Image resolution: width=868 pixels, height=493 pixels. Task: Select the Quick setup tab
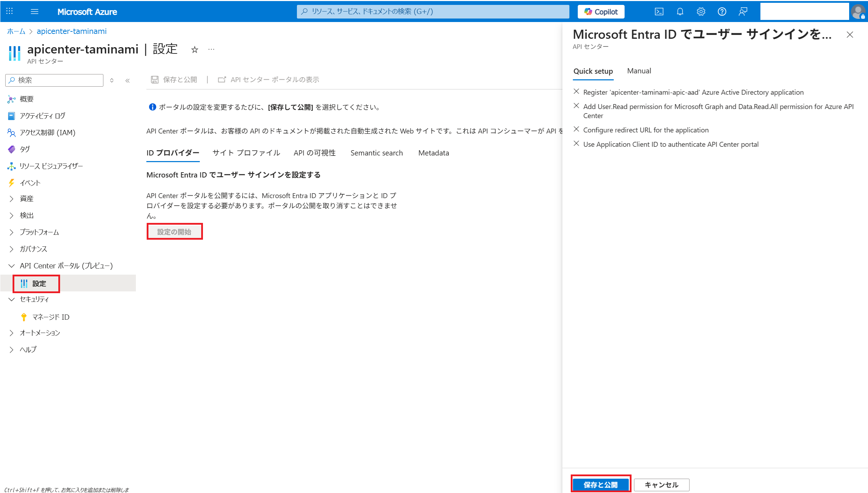tap(593, 71)
